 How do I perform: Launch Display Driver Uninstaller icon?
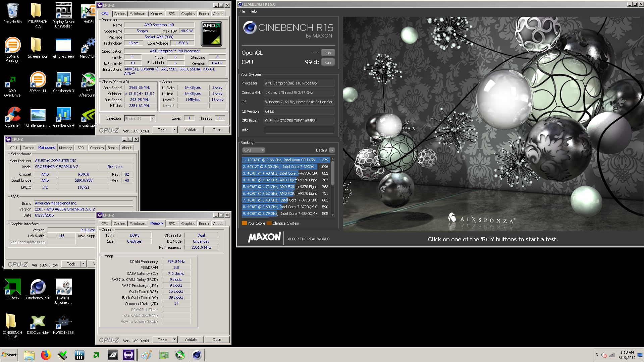[x=63, y=15]
